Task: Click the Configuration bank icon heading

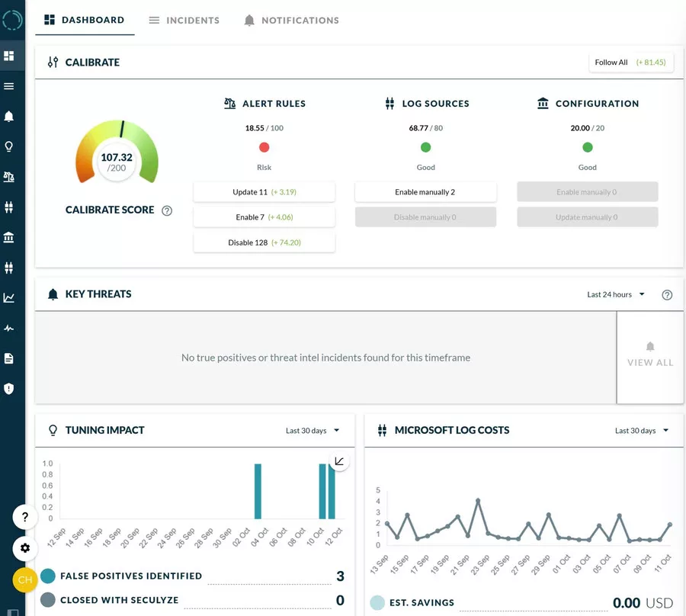Action: pos(543,103)
